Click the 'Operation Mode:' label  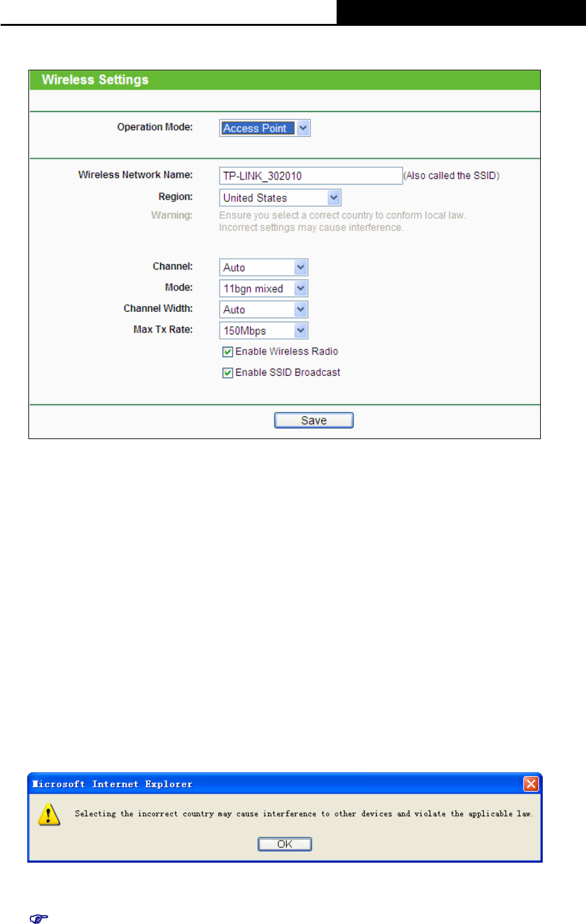pyautogui.click(x=155, y=127)
